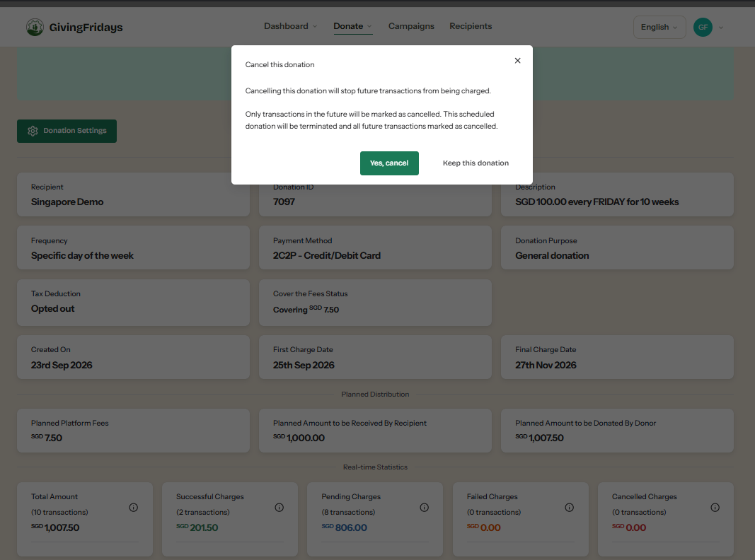Click Covering SGD 7.50 fees status
Viewport: 755px width, 560px height.
[306, 310]
